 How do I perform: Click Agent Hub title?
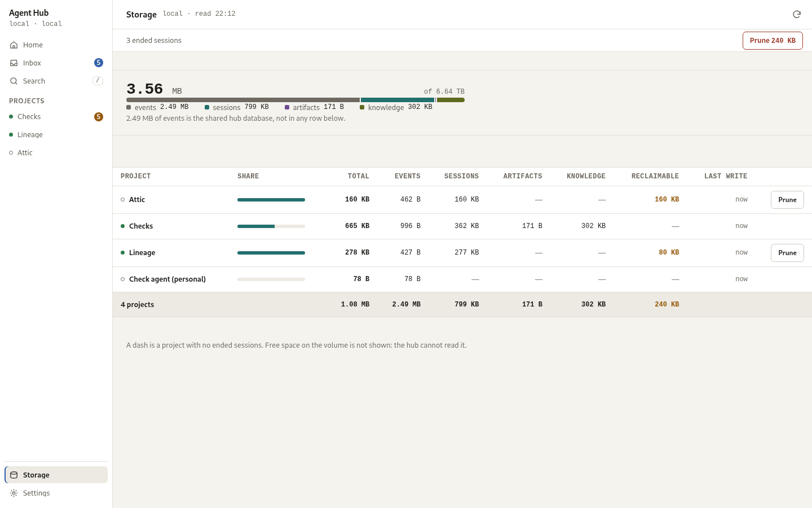pyautogui.click(x=29, y=13)
